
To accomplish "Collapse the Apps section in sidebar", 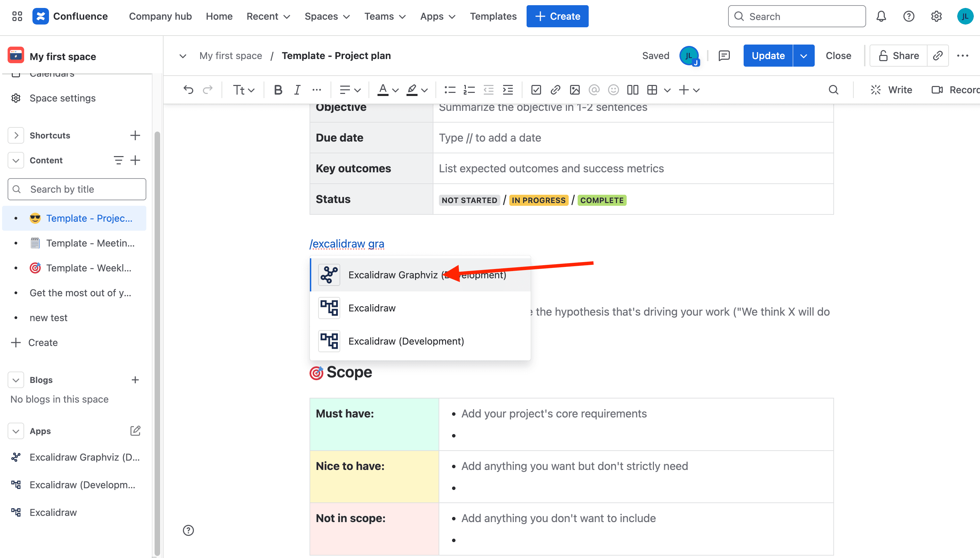I will pos(16,431).
